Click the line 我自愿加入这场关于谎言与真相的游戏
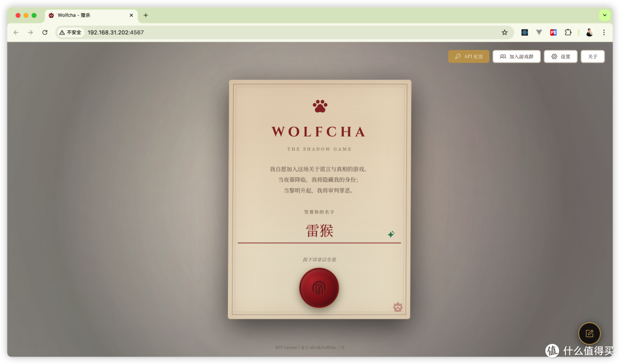 (319, 169)
